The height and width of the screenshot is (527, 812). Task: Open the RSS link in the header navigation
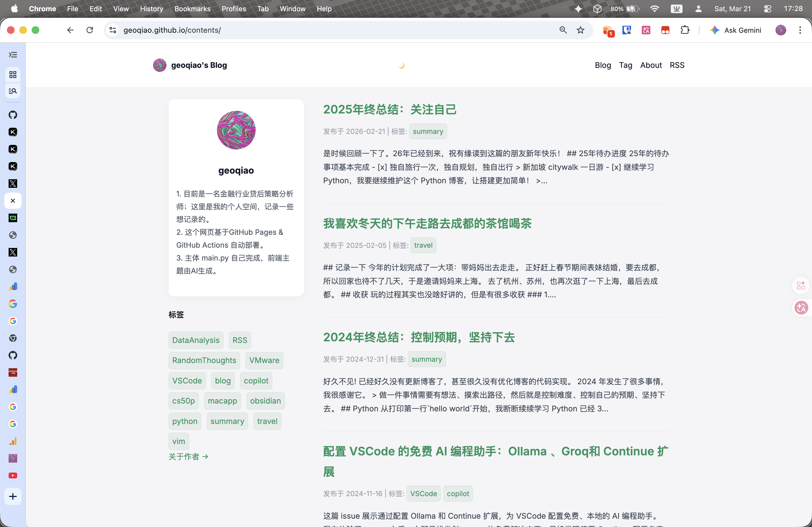point(677,65)
